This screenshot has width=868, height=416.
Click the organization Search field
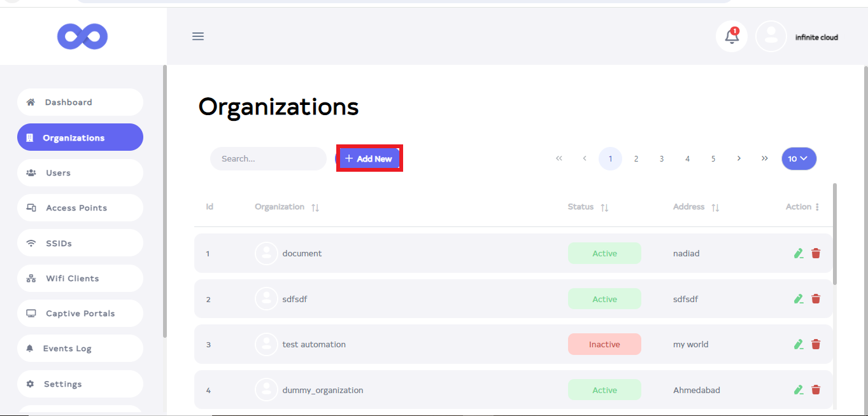(x=268, y=158)
